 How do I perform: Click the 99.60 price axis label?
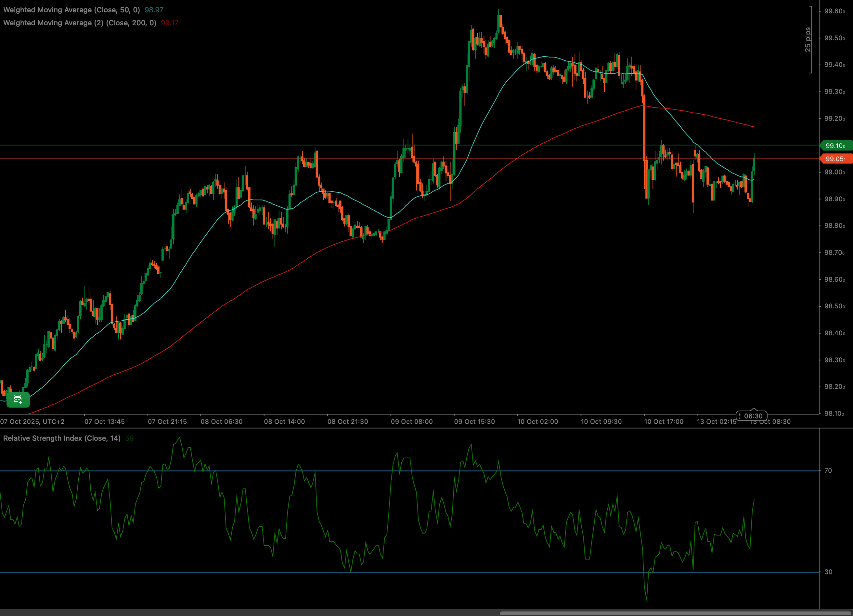tap(834, 11)
